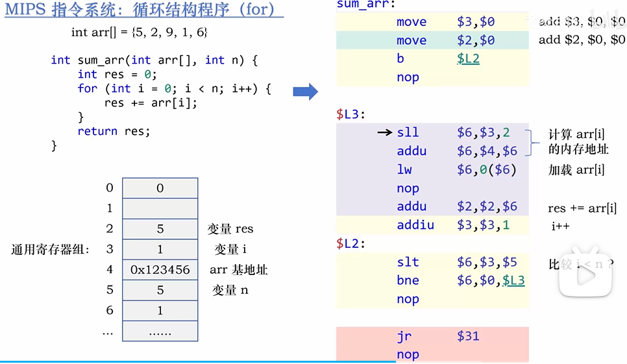Click the annotation '计算 arr[i] 的内存地址'
This screenshot has height=364, width=627.
coord(578,142)
